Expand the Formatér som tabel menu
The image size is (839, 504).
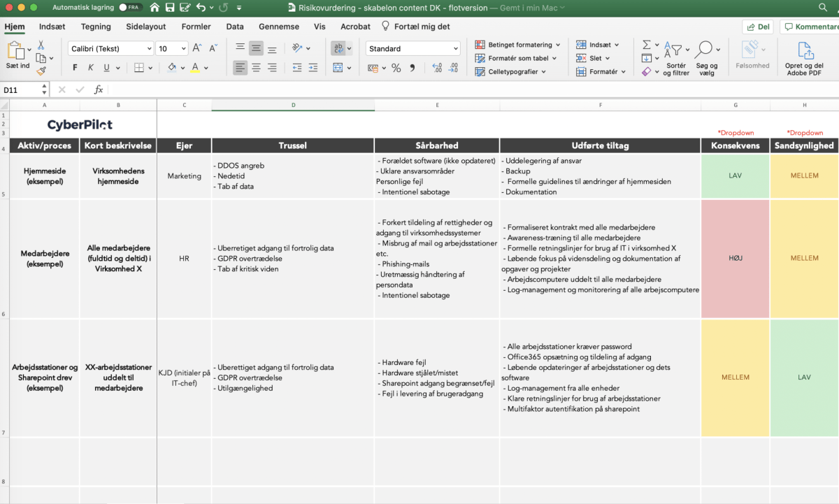(516, 58)
